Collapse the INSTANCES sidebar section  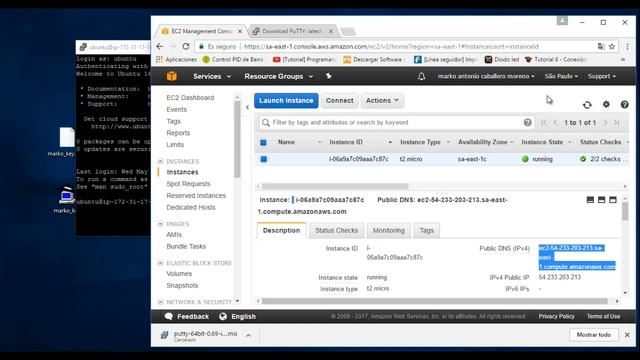[160, 161]
